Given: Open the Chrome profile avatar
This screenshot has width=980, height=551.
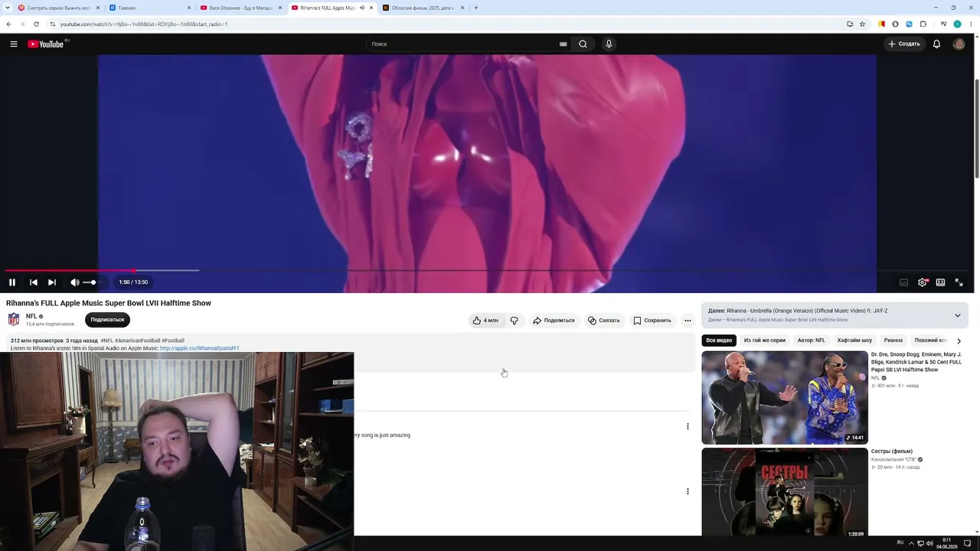Looking at the screenshot, I should click(957, 24).
